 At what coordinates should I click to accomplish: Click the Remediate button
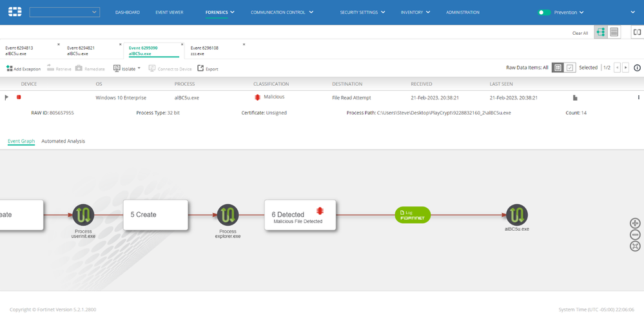(x=90, y=68)
